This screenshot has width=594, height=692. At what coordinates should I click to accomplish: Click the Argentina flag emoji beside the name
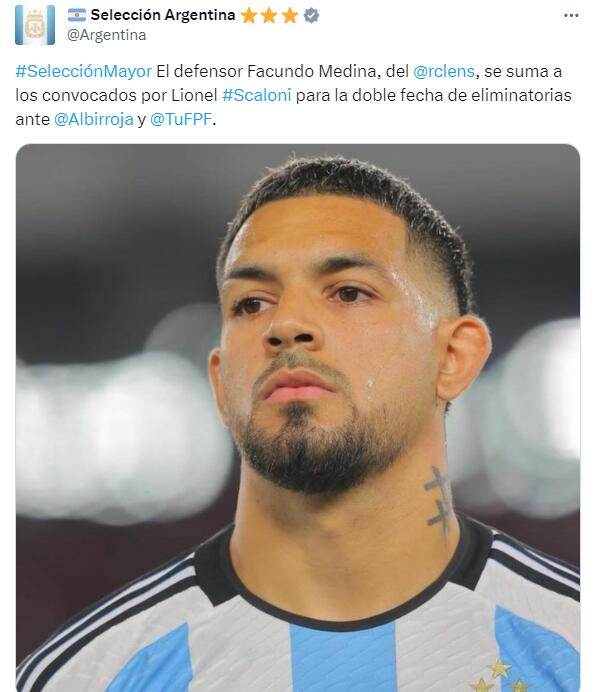tap(77, 15)
